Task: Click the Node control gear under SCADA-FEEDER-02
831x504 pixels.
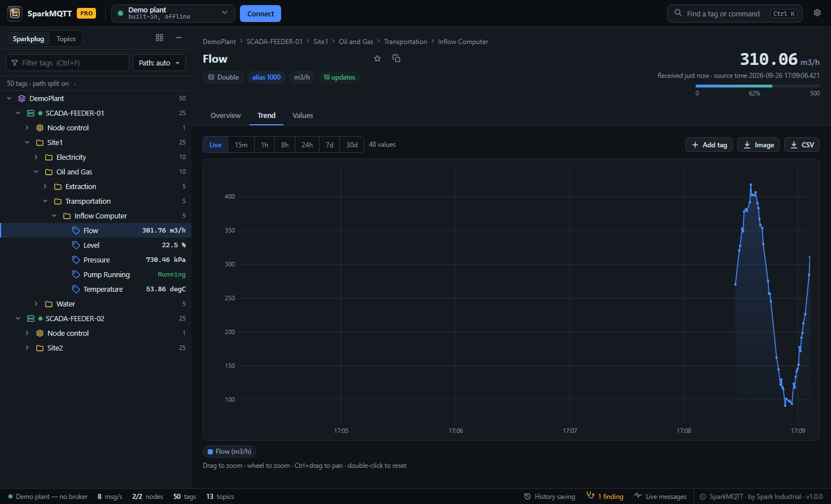Action: pos(40,333)
